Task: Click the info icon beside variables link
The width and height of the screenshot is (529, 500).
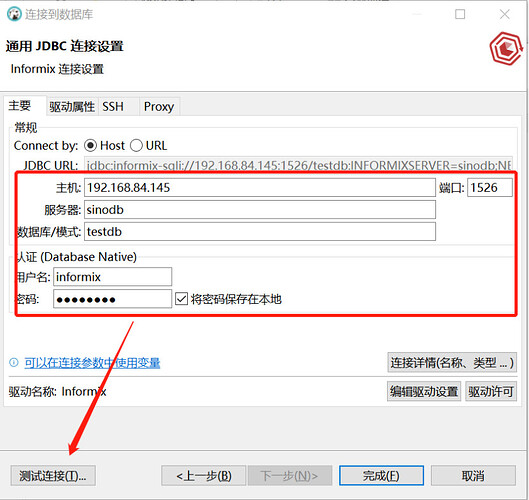Action: coord(14,363)
